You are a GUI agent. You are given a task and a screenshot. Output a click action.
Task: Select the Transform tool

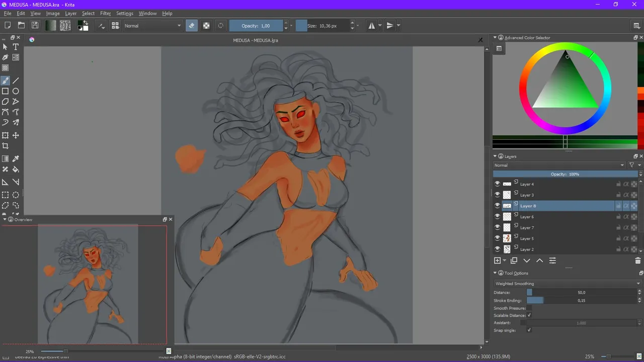coord(5,135)
